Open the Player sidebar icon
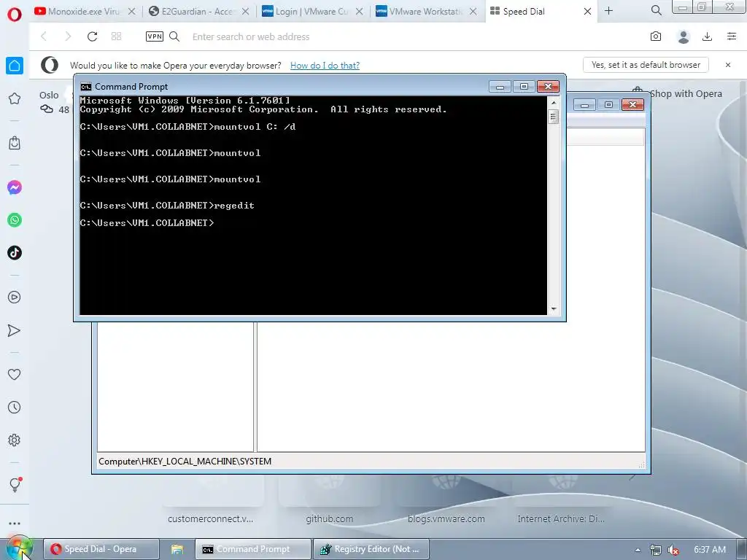 click(x=15, y=297)
